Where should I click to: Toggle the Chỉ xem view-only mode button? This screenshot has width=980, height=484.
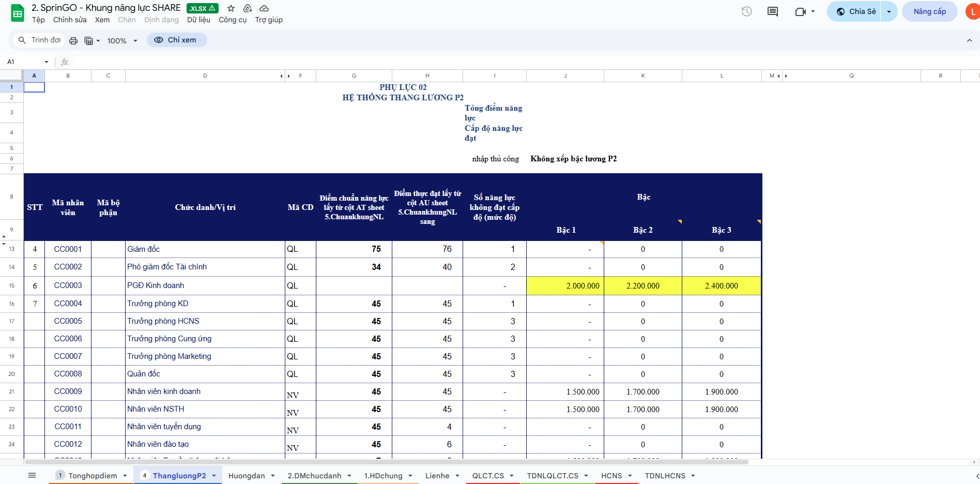point(177,40)
